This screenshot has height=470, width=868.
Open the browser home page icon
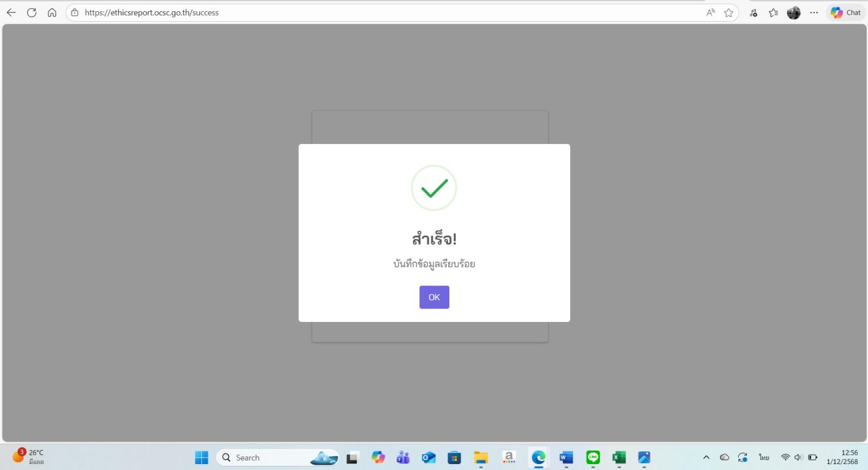[x=52, y=12]
